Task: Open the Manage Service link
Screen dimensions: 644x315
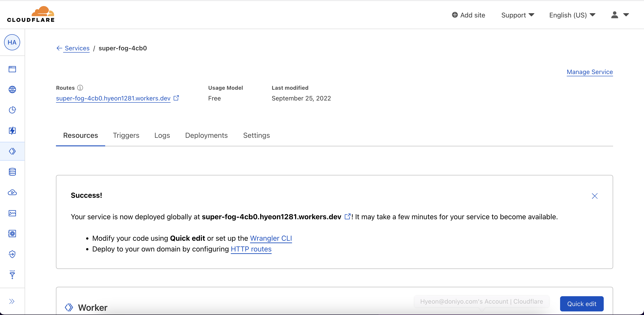Action: pyautogui.click(x=589, y=72)
